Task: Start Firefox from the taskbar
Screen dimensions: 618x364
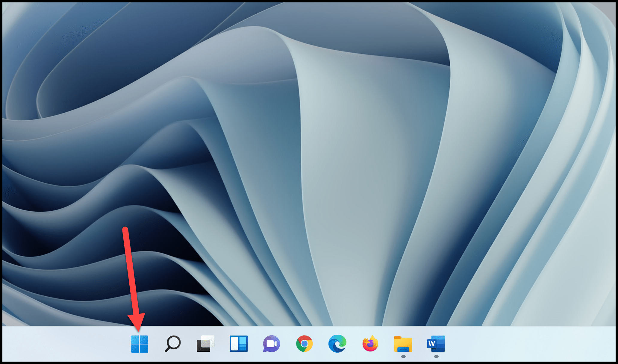Action: coord(370,344)
